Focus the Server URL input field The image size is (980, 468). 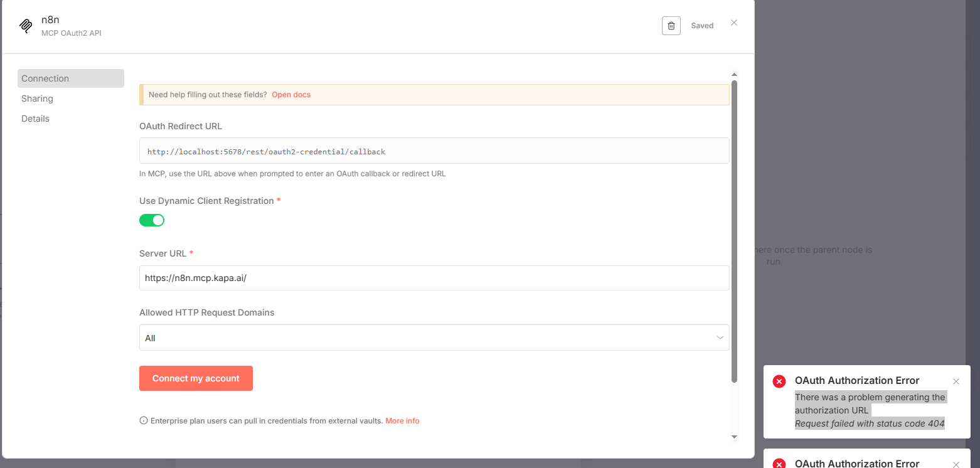(434, 278)
